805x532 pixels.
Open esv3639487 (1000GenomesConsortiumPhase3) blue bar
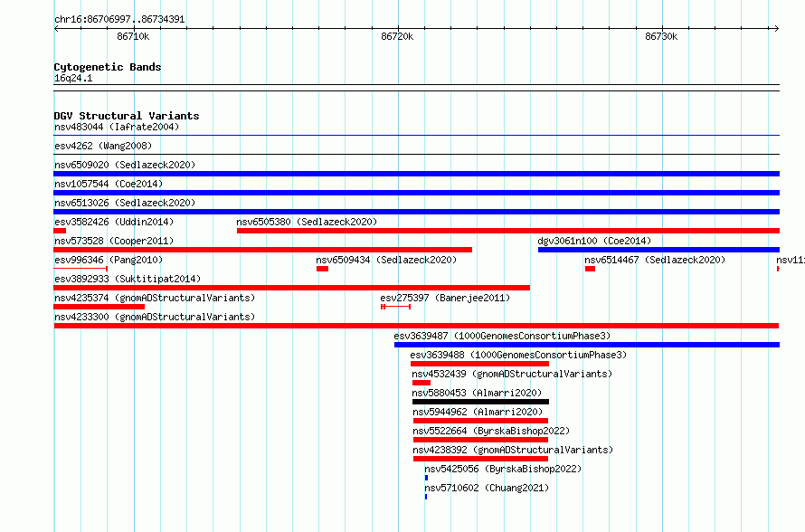pyautogui.click(x=587, y=345)
